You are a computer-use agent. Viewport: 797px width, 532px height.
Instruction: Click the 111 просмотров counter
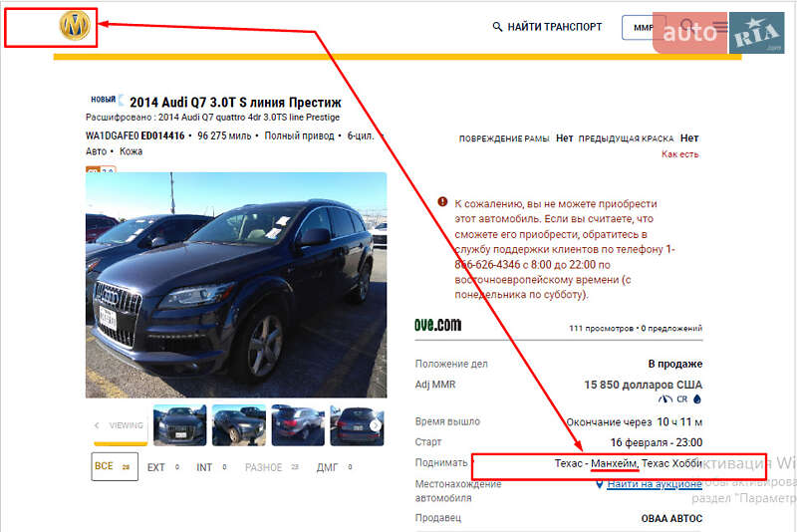601,328
